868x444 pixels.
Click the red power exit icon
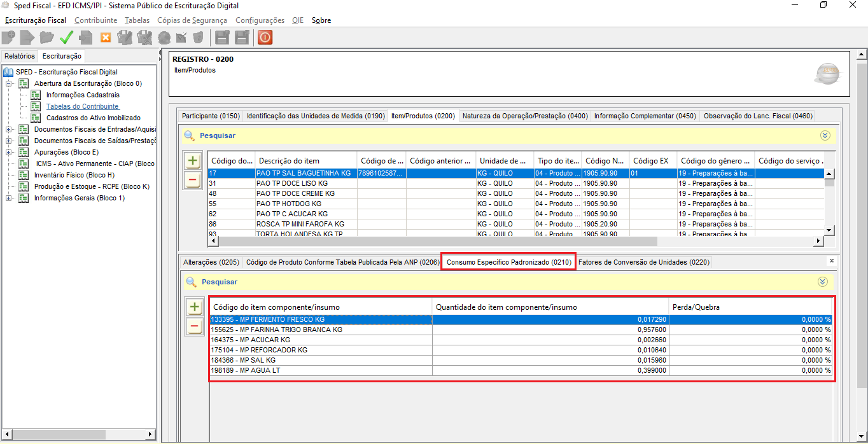coord(265,38)
